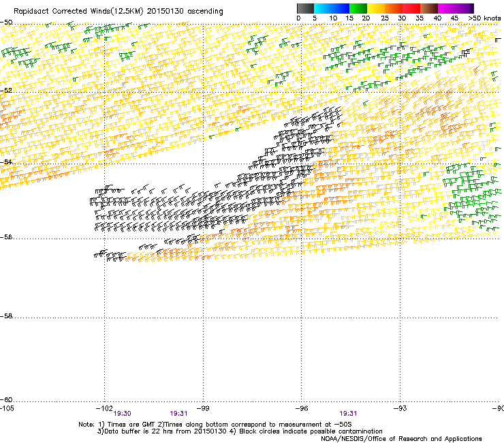Click the orange 25-30 knots legend swatch
Screen dimensions: 504x443
coord(394,8)
